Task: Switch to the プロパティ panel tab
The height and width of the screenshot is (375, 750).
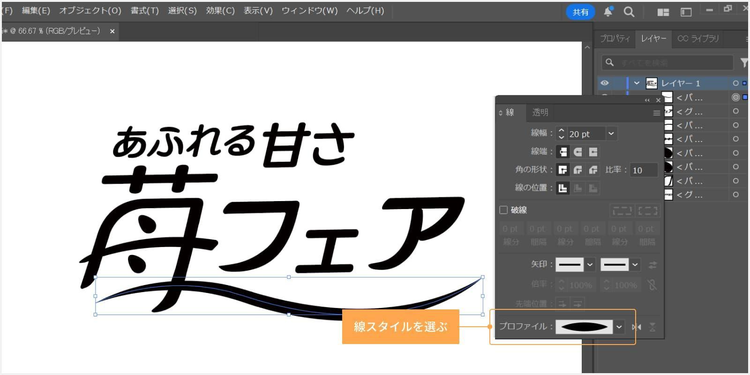Action: (615, 39)
